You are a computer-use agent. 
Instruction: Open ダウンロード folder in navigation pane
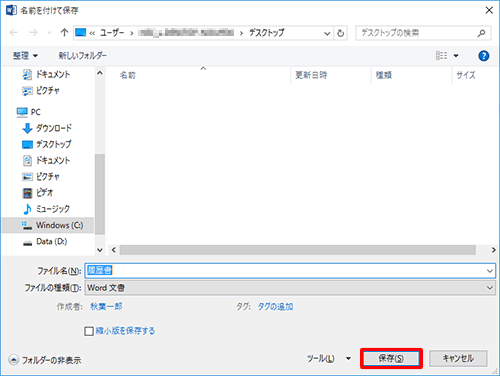(x=47, y=128)
